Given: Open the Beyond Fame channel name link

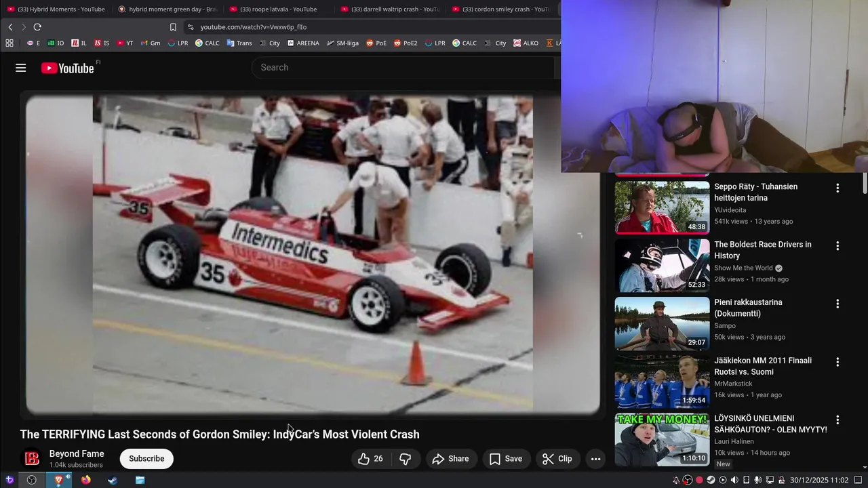Looking at the screenshot, I should (x=77, y=454).
